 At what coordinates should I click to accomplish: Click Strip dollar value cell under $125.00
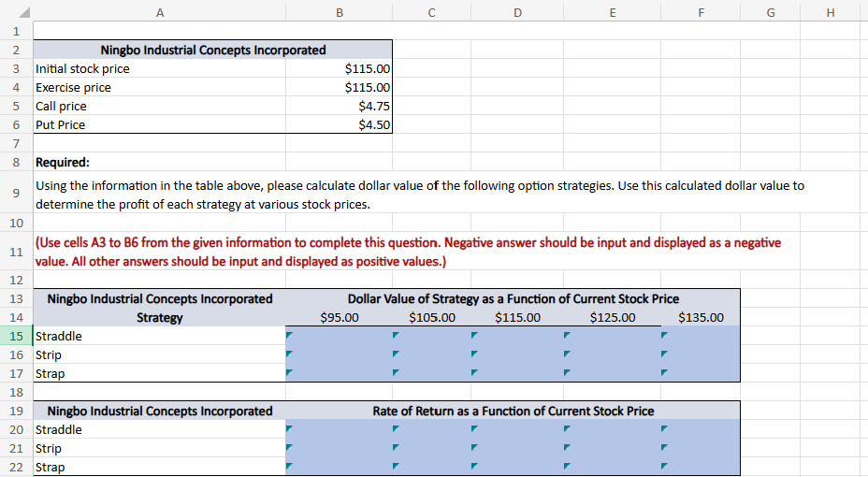tap(612, 354)
